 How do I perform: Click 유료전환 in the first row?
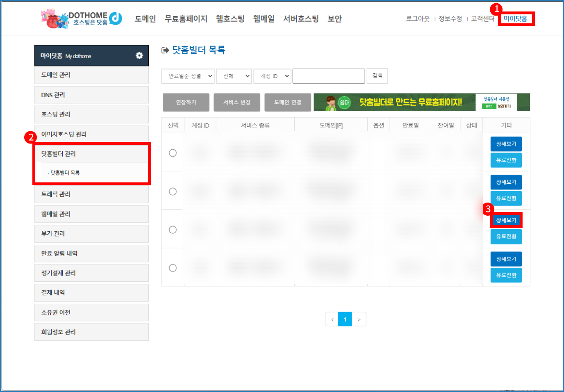click(x=506, y=160)
